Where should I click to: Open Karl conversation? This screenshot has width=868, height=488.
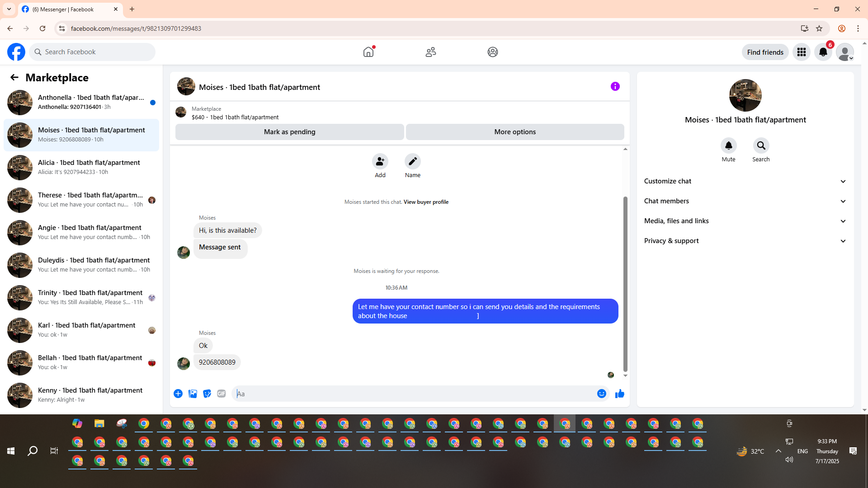[81, 330]
